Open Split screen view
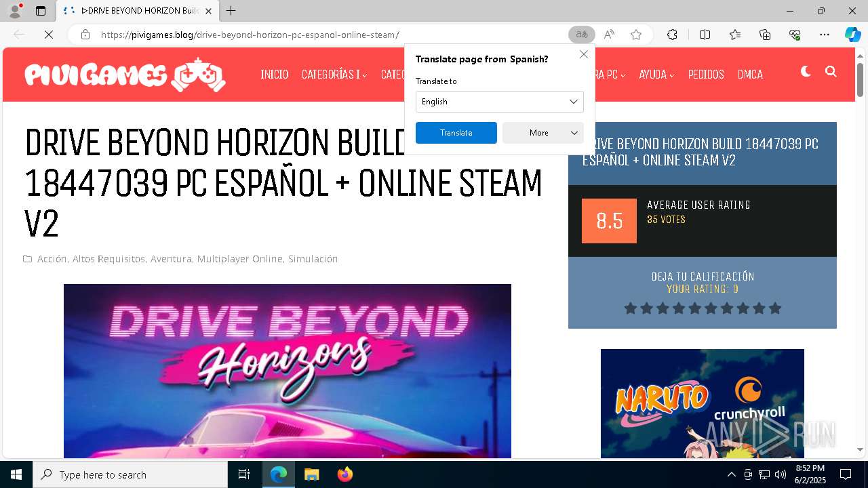 tap(705, 35)
